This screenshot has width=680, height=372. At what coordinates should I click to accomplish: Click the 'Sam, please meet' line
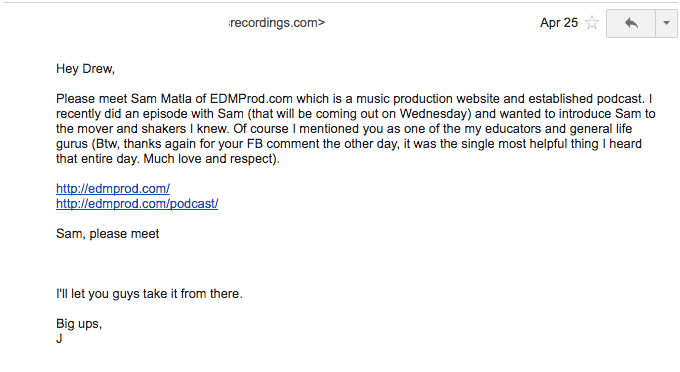click(x=108, y=234)
